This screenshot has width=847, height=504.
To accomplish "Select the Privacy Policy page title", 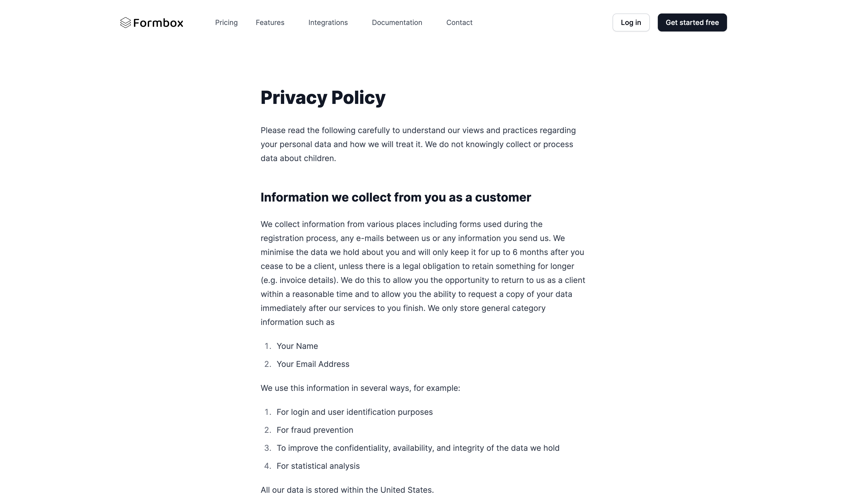I will (x=323, y=98).
